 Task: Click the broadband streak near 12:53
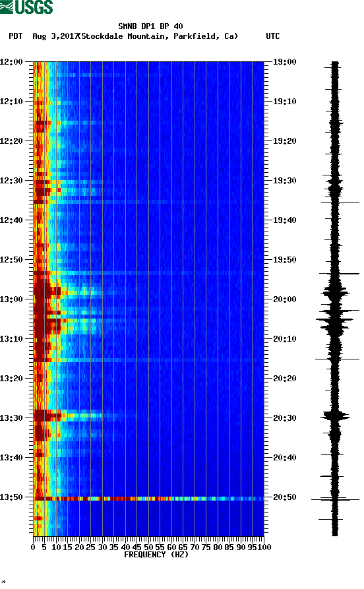tap(148, 272)
